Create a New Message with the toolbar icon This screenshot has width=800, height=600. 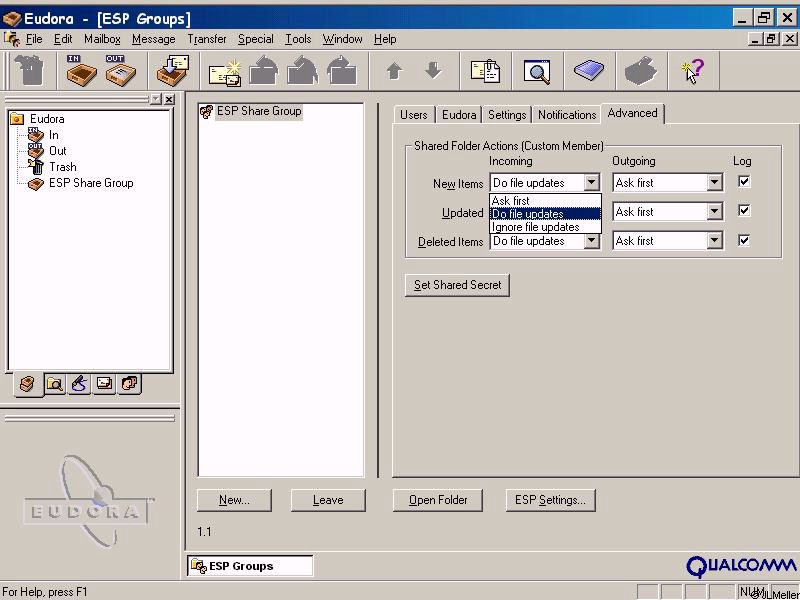tap(225, 71)
